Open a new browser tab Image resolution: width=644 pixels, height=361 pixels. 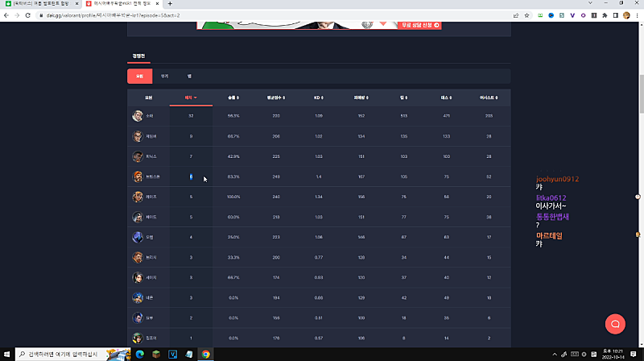point(170,4)
